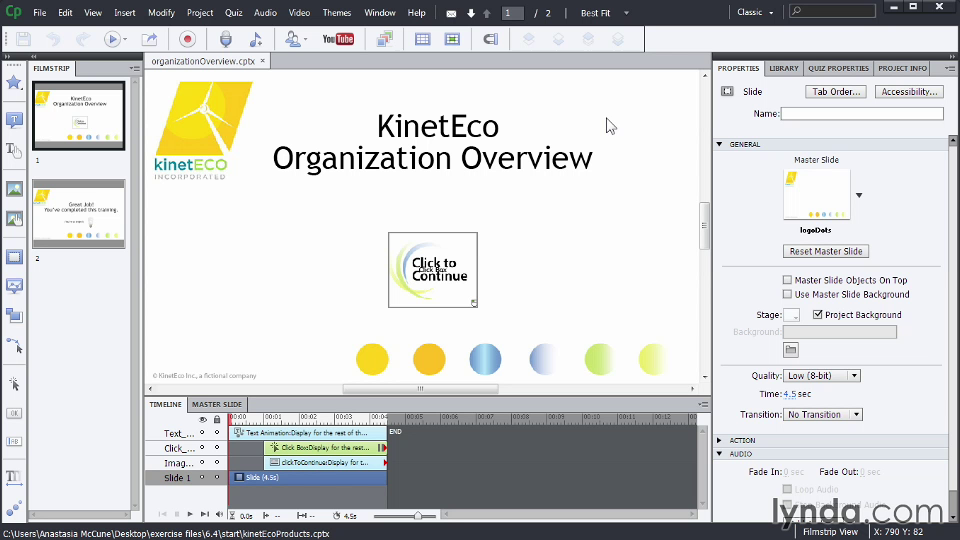Click the Table of Contents grid icon

[x=422, y=39]
